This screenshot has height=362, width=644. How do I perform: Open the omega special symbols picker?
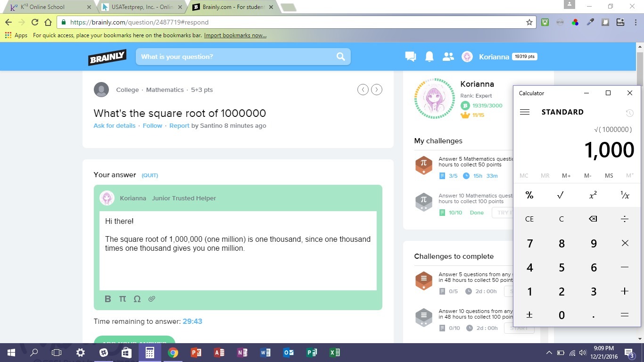(137, 299)
